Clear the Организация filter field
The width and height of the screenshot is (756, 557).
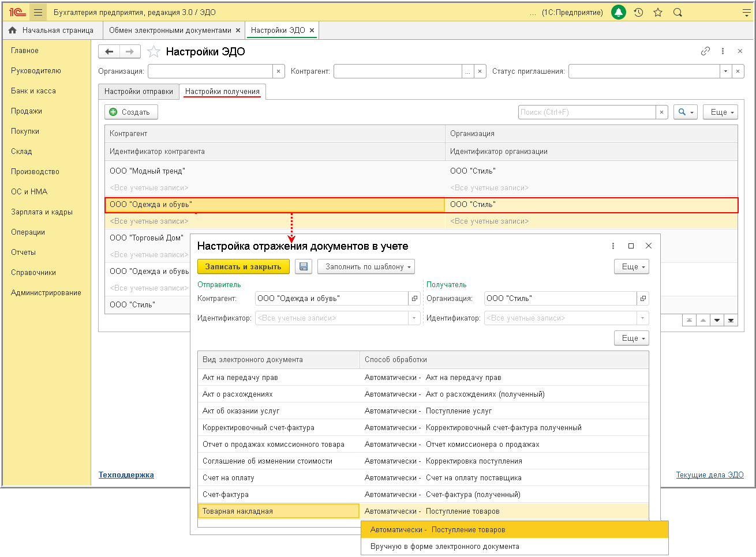279,71
